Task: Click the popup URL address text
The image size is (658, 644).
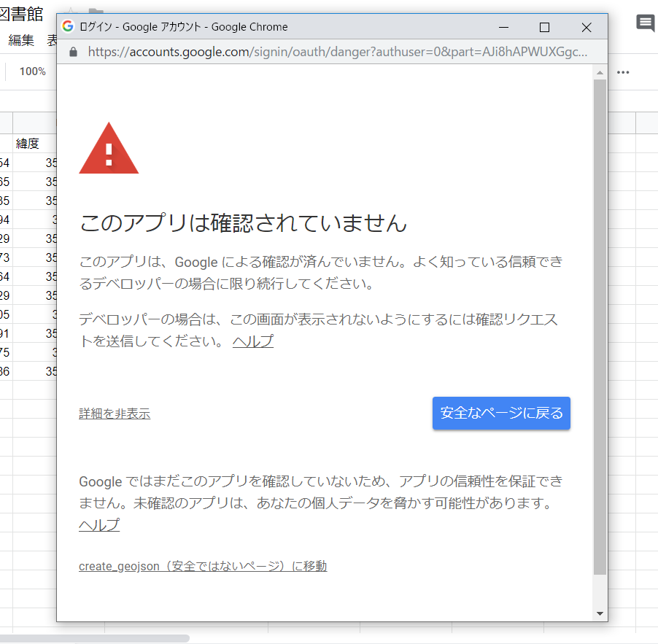Action: pyautogui.click(x=338, y=52)
